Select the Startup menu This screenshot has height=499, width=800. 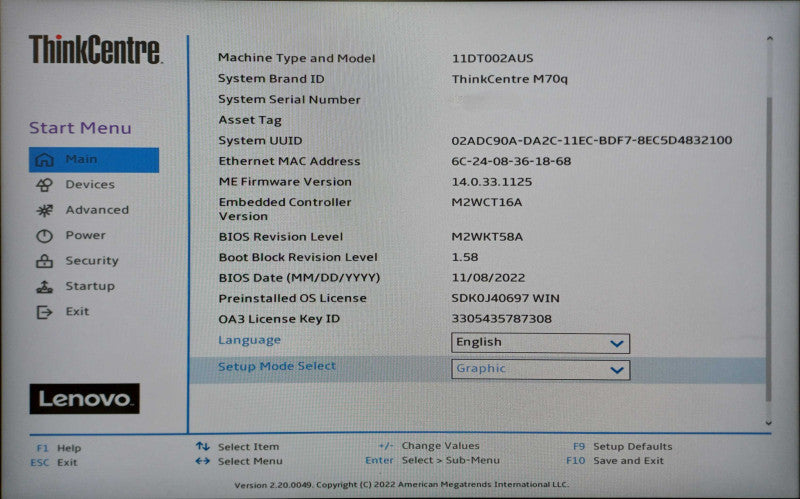90,286
